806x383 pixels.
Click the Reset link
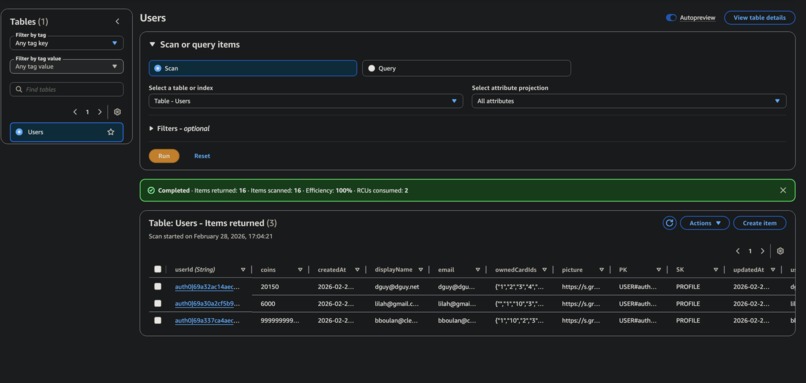202,156
